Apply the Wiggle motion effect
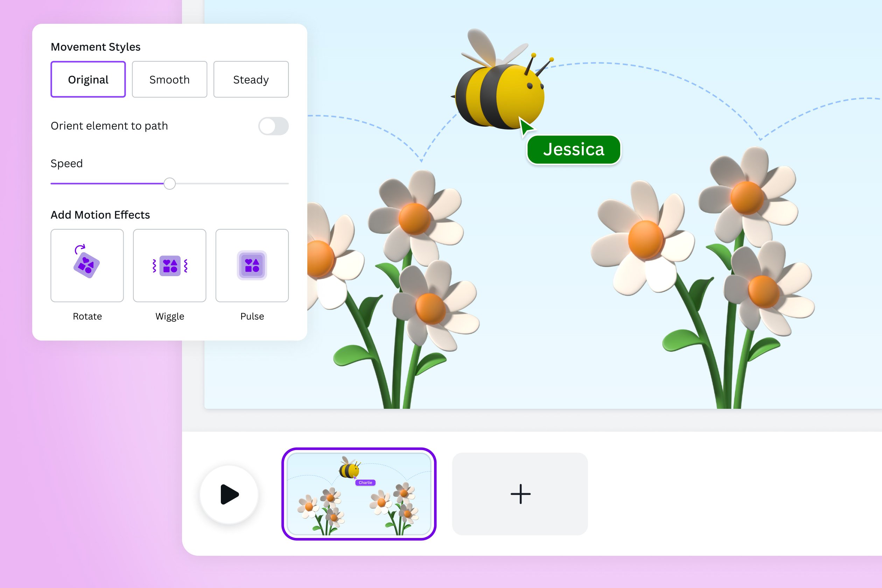The height and width of the screenshot is (588, 882). coord(169,266)
